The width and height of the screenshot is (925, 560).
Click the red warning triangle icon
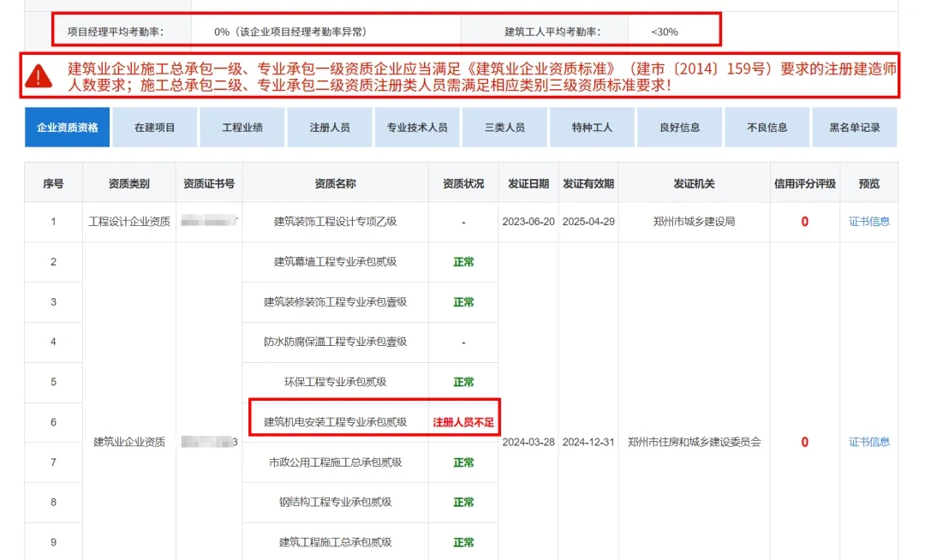point(39,76)
